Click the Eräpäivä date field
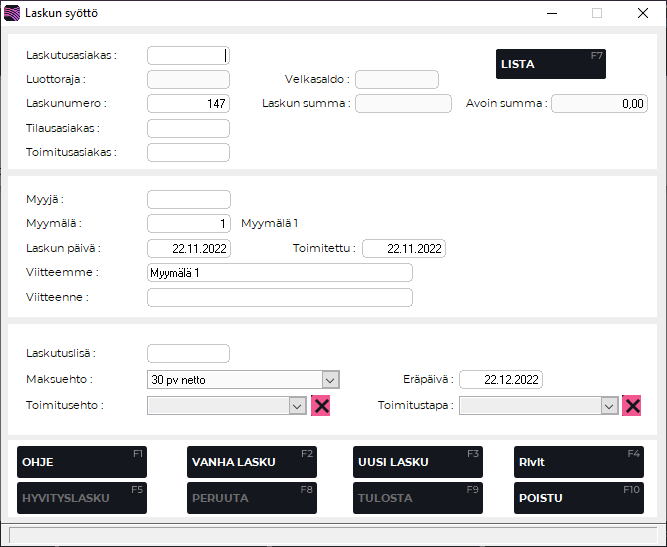This screenshot has height=547, width=667. [x=501, y=380]
